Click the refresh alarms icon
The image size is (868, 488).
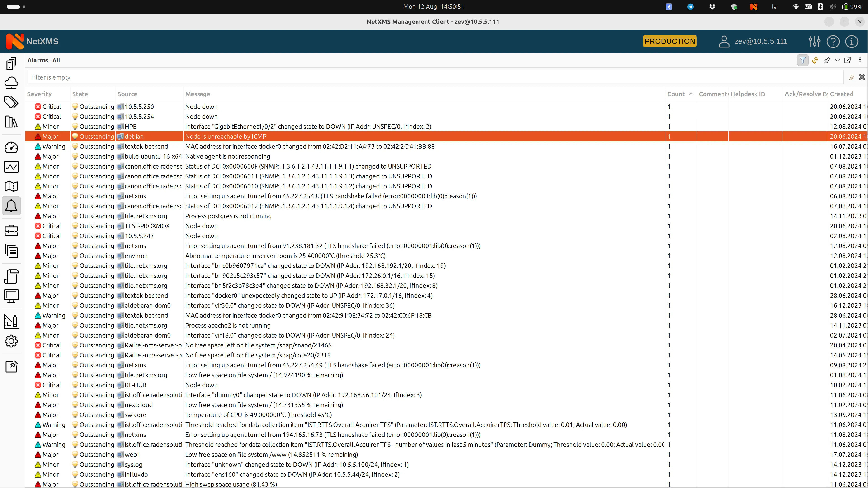(815, 60)
